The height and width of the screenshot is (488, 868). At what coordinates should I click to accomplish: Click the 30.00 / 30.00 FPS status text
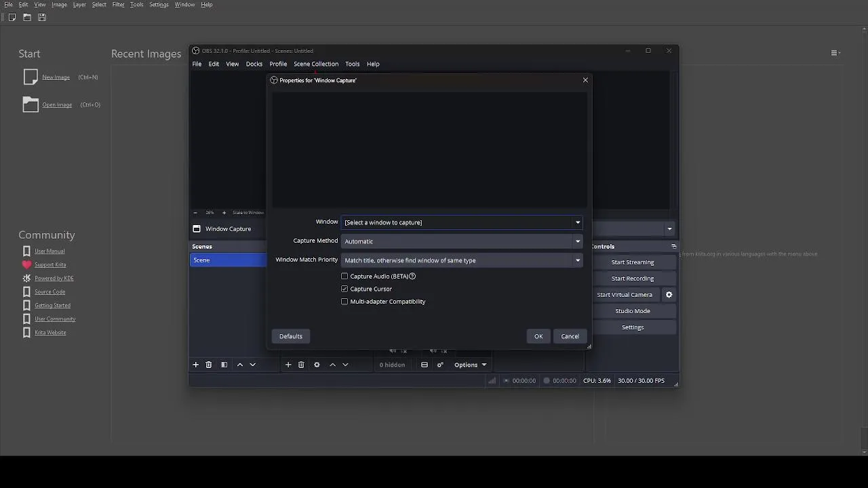(641, 381)
